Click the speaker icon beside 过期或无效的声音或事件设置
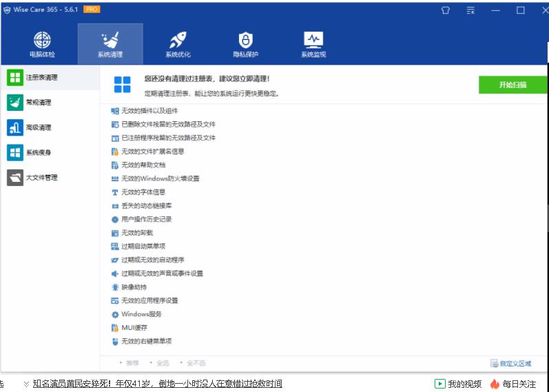Viewport: 549px width, 392px height. pyautogui.click(x=115, y=274)
